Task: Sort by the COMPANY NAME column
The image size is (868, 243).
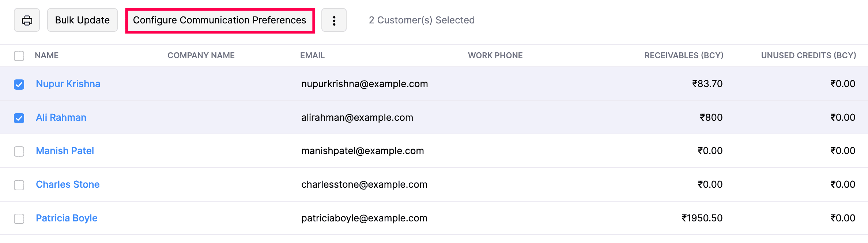Action: click(x=201, y=55)
